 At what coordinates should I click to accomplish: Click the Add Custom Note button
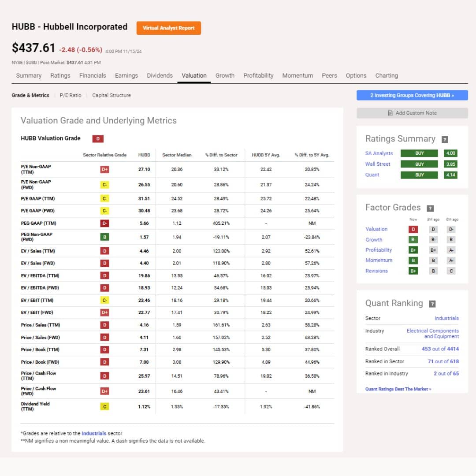click(x=412, y=113)
